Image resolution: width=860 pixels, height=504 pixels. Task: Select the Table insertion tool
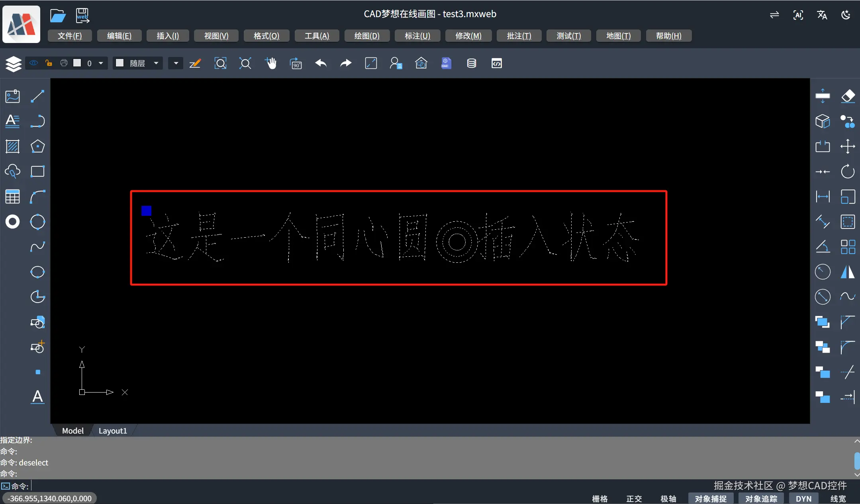click(12, 197)
